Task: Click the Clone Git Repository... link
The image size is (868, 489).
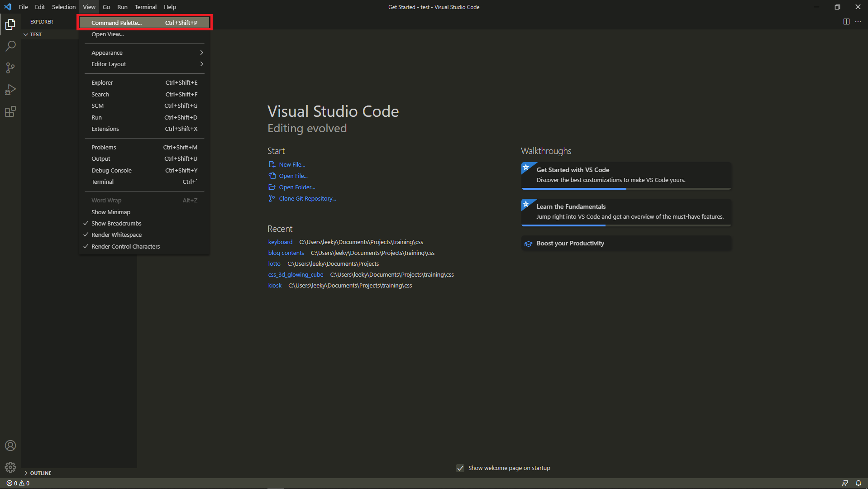Action: coord(307,198)
